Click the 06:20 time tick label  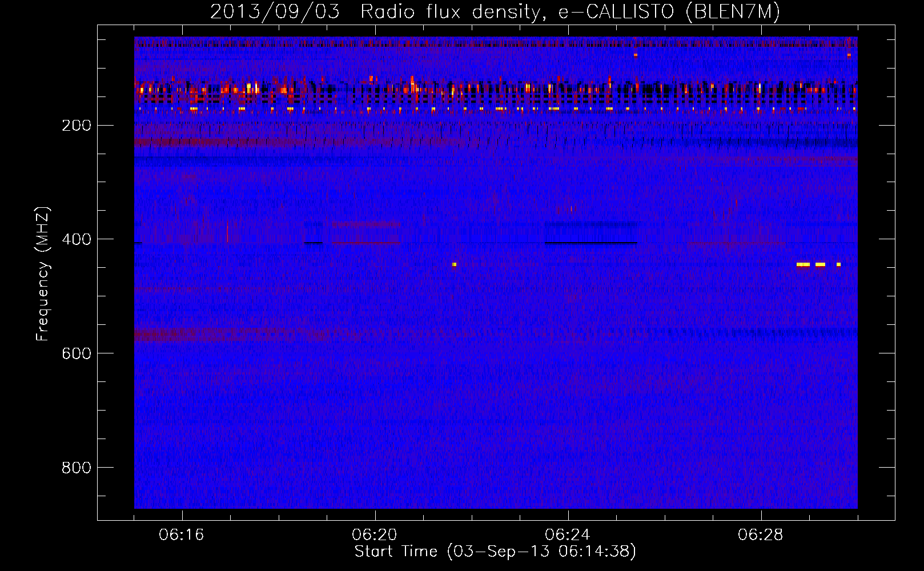(x=375, y=535)
